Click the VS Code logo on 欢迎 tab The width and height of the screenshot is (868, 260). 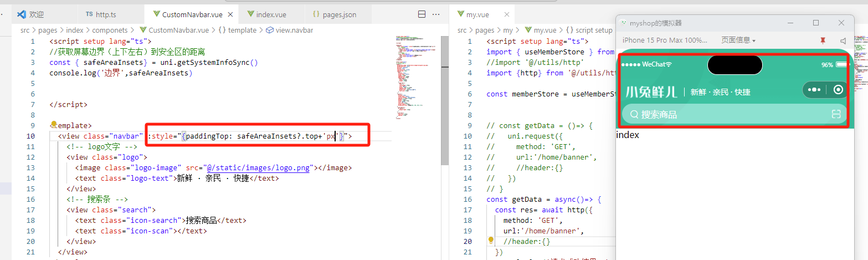click(22, 14)
